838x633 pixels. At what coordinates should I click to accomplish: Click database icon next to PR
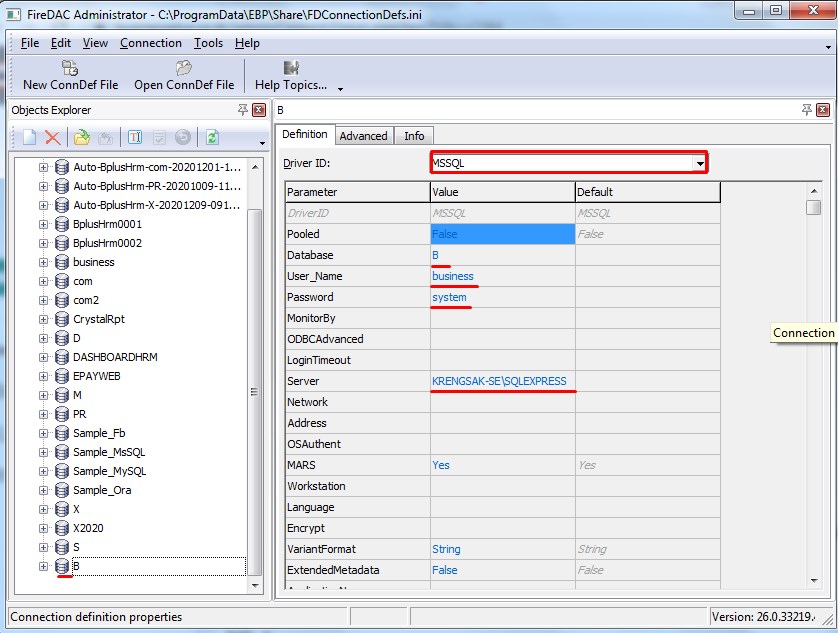62,414
